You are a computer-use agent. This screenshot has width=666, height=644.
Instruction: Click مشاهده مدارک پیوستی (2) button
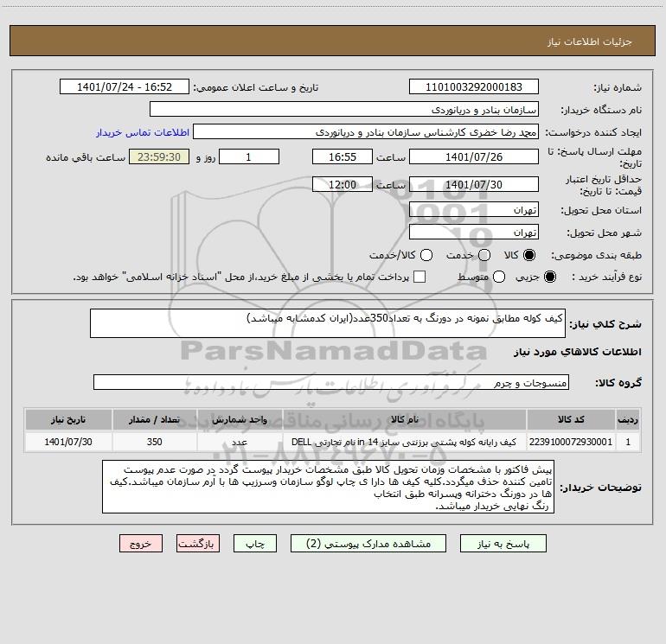368,544
